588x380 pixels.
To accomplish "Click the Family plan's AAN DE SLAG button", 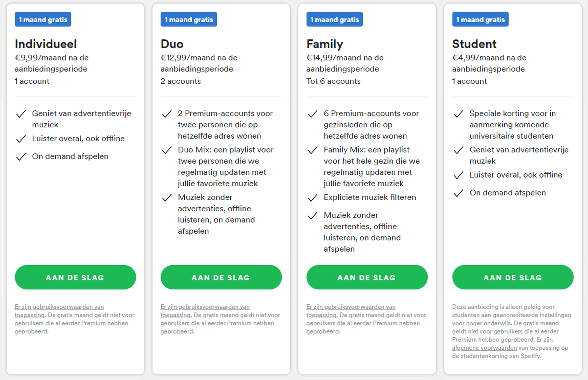I will [x=367, y=277].
